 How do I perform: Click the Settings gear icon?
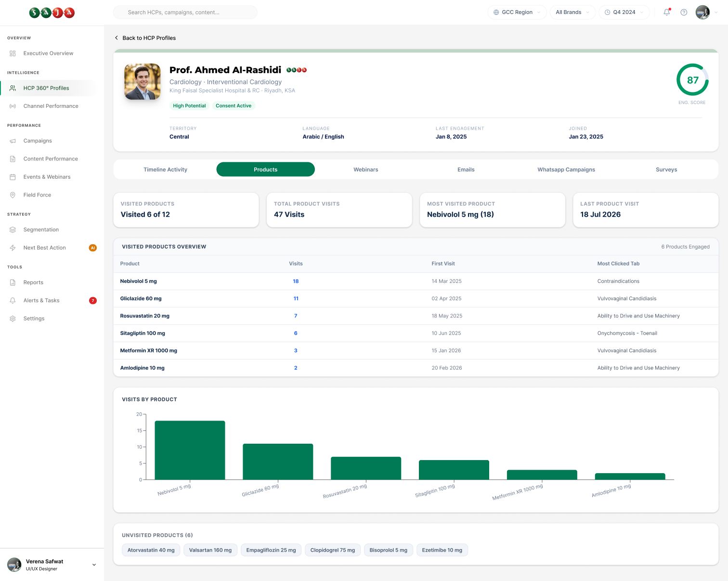pos(13,318)
